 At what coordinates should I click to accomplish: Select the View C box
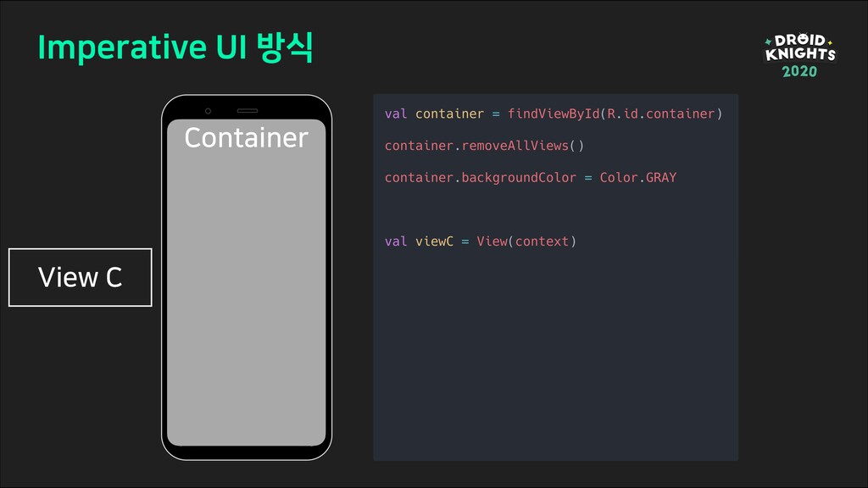point(81,277)
